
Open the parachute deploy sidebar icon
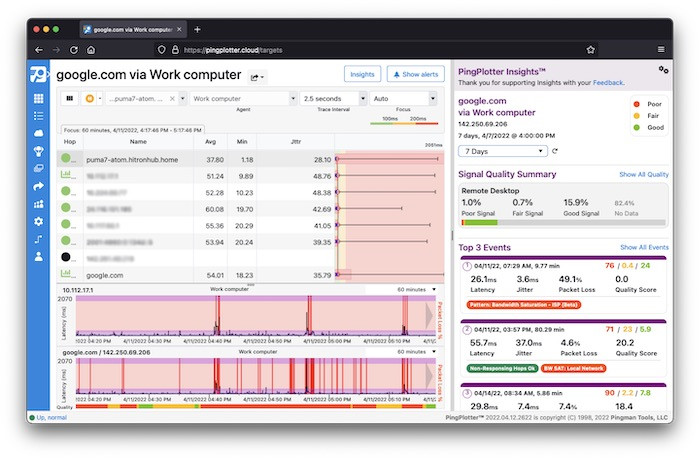[x=39, y=151]
